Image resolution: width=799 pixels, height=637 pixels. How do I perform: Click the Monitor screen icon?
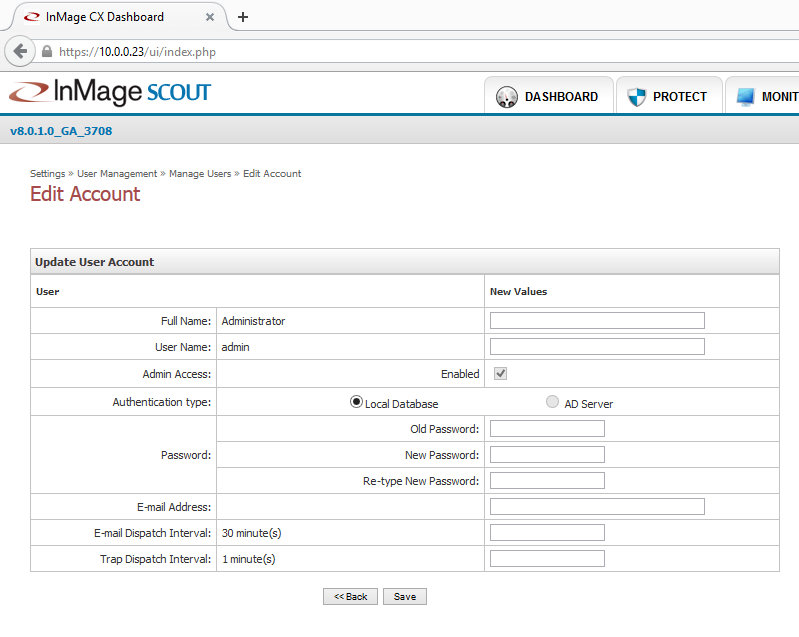pos(746,97)
